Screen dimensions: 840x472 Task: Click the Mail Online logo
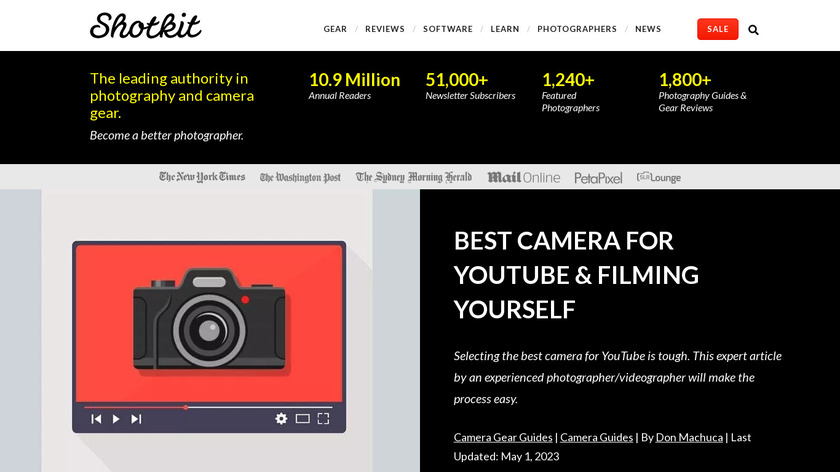coord(523,177)
